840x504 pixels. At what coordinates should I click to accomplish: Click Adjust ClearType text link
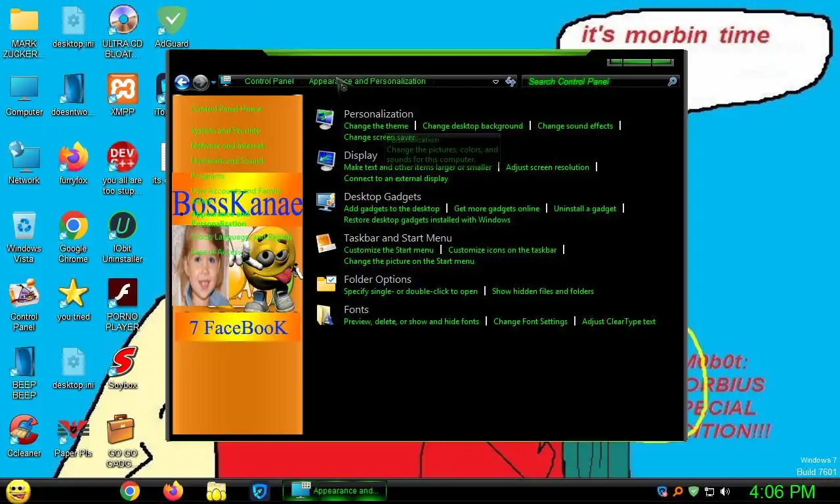(619, 322)
